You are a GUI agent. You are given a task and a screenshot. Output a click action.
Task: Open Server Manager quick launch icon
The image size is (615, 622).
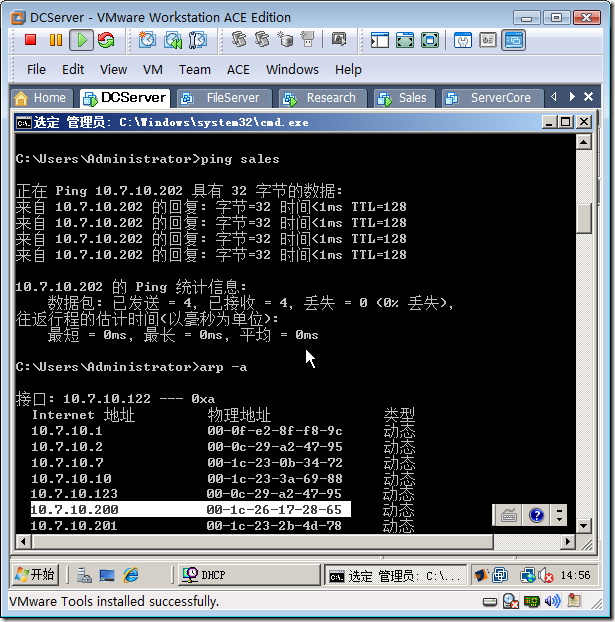tap(84, 575)
